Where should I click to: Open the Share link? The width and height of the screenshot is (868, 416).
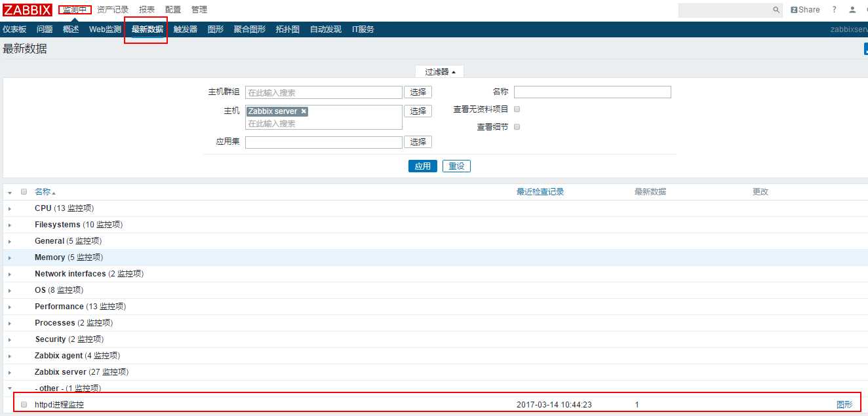pos(805,10)
